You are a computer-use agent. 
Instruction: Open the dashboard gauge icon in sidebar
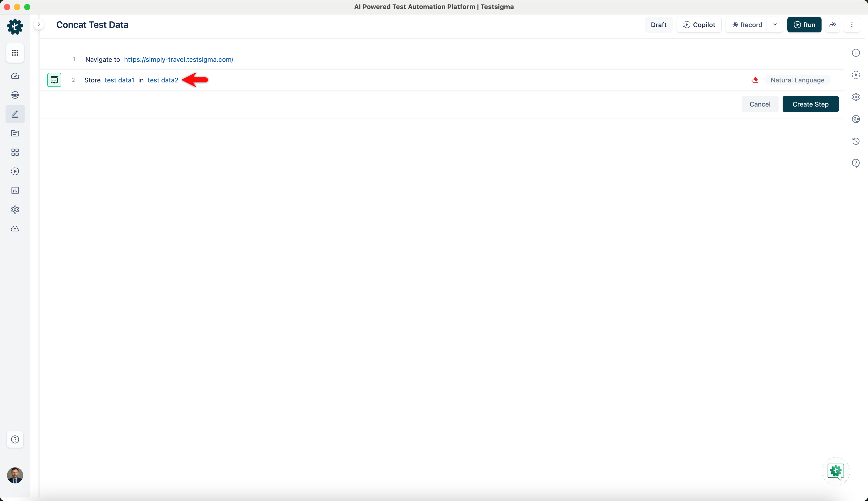click(15, 76)
